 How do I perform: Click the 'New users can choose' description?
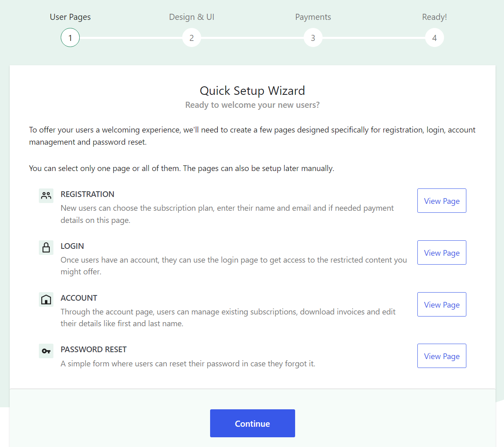click(x=227, y=214)
